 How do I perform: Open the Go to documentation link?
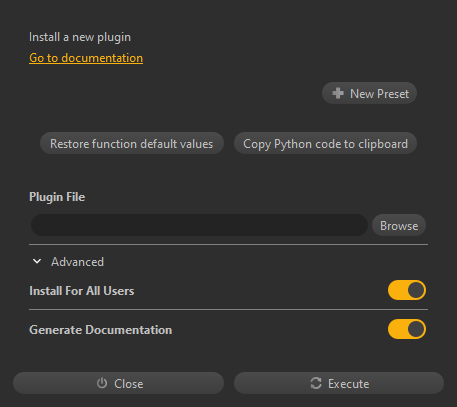point(86,58)
